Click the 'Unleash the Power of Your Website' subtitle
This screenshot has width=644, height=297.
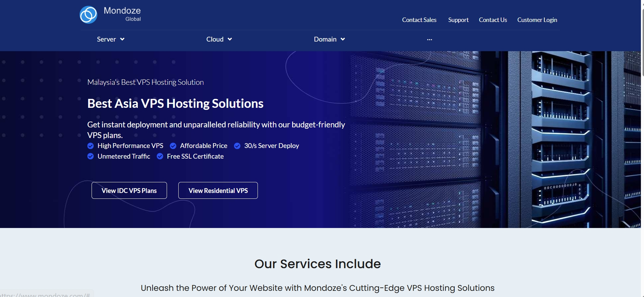tap(318, 288)
